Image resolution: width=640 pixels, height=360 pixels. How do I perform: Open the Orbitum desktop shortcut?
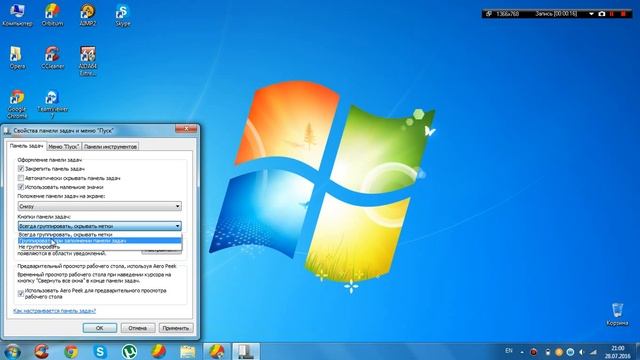tap(52, 15)
